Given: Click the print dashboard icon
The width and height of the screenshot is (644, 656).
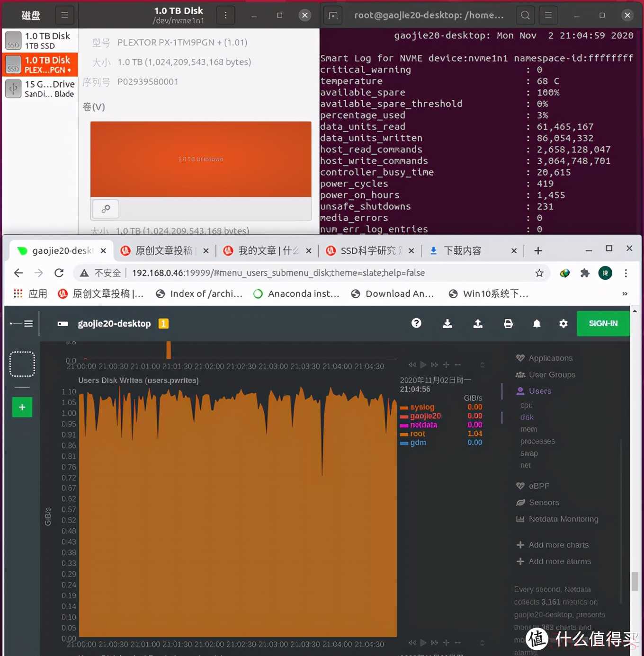Looking at the screenshot, I should point(508,324).
